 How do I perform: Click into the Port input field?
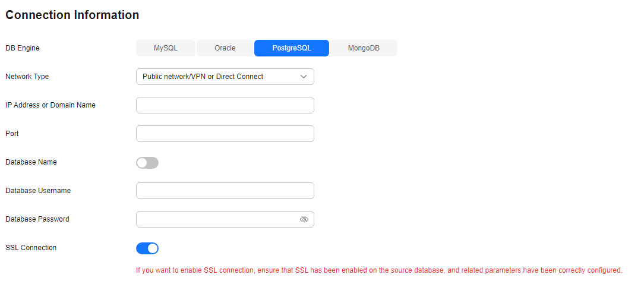pyautogui.click(x=225, y=134)
